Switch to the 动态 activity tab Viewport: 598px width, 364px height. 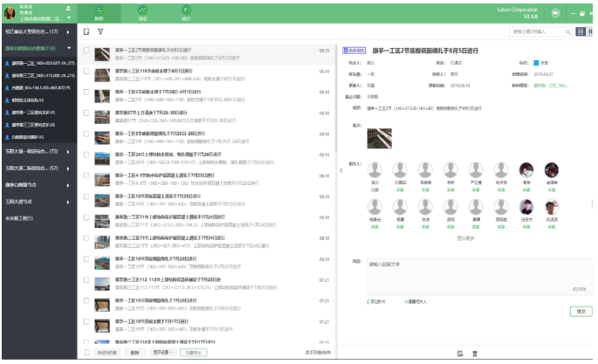coord(142,13)
